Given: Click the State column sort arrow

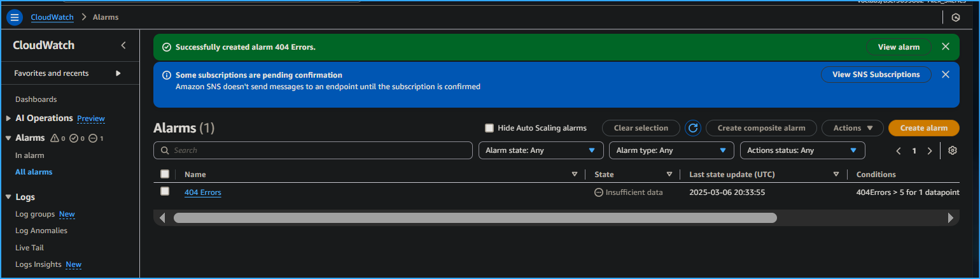Looking at the screenshot, I should pyautogui.click(x=669, y=175).
